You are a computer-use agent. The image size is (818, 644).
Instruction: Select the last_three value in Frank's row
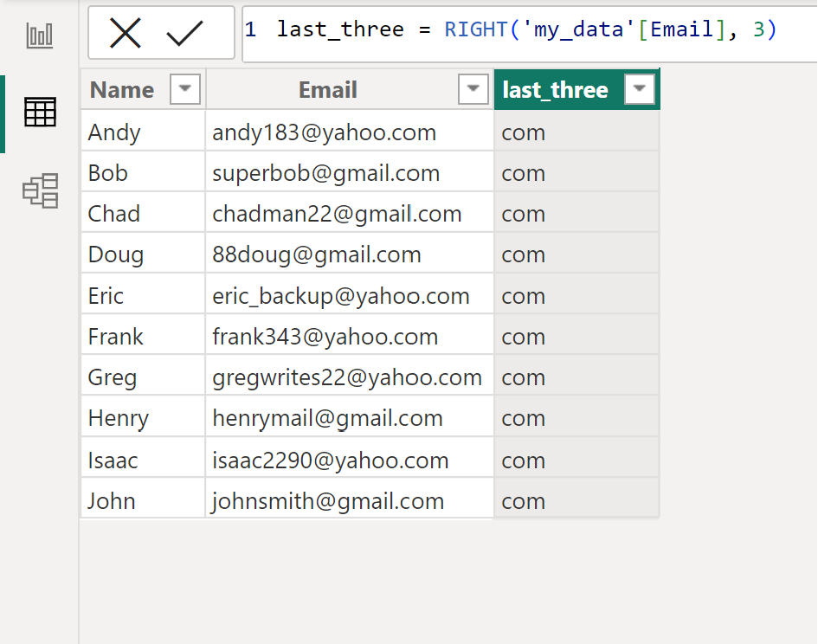click(x=524, y=337)
